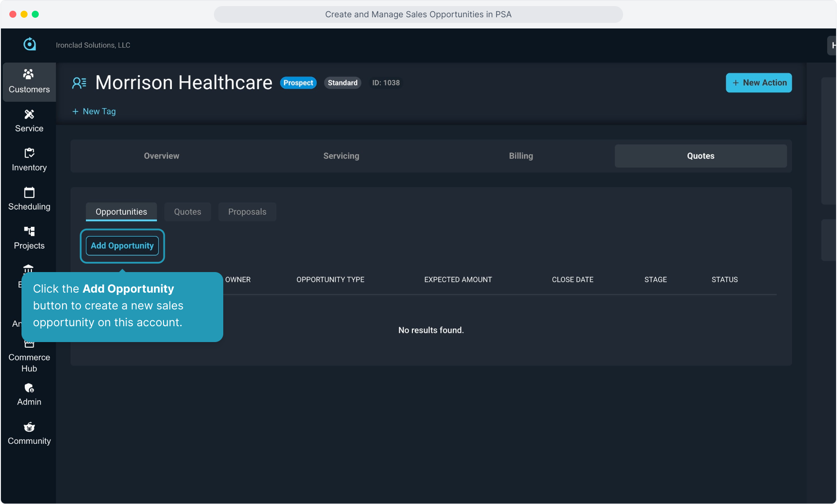Switch to the Servicing tab
This screenshot has height=504, width=837.
point(341,156)
